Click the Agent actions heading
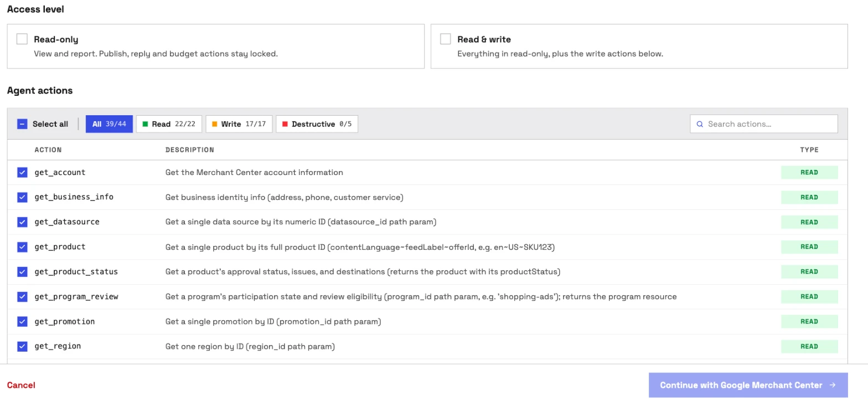The image size is (868, 406). click(x=40, y=90)
